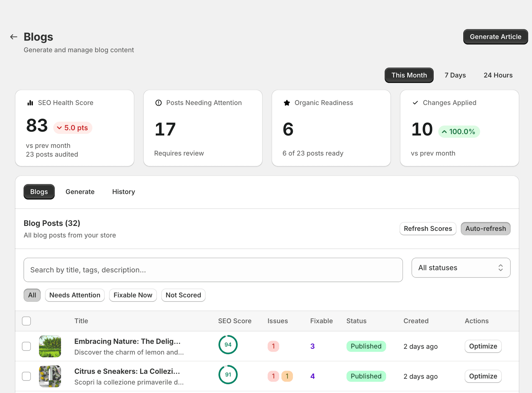Check the Embracing Nature post checkbox

click(26, 346)
